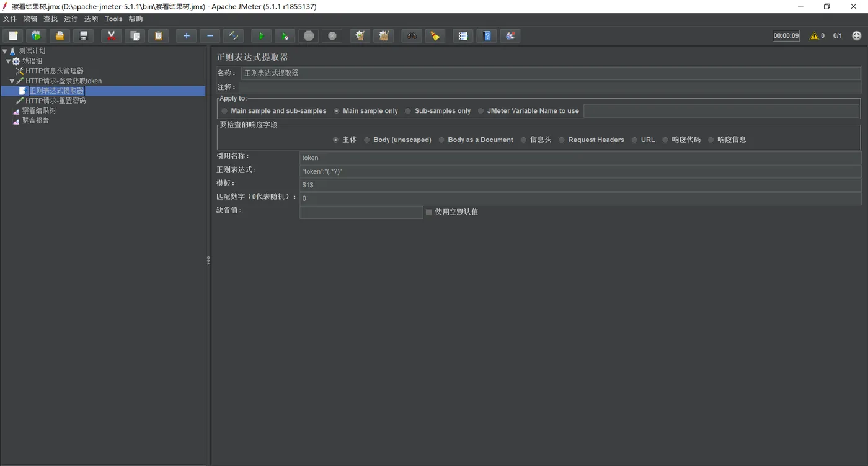
Task: Select 聚合报告 in tree
Action: (35, 121)
